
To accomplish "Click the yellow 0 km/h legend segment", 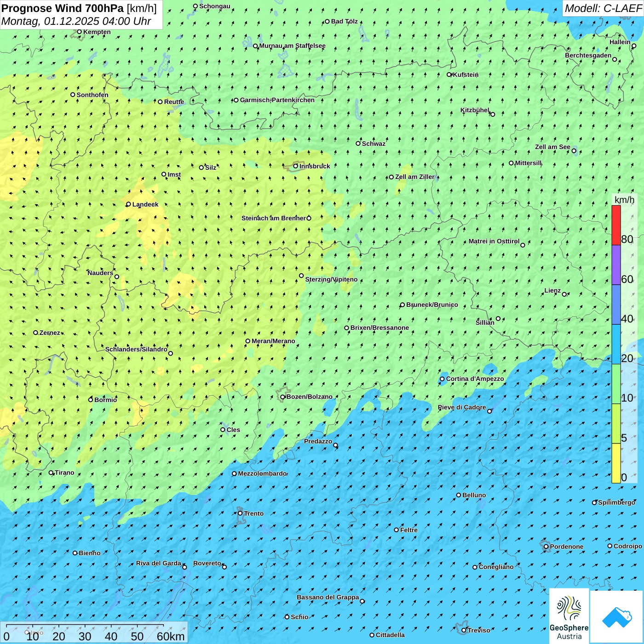I will (x=616, y=463).
